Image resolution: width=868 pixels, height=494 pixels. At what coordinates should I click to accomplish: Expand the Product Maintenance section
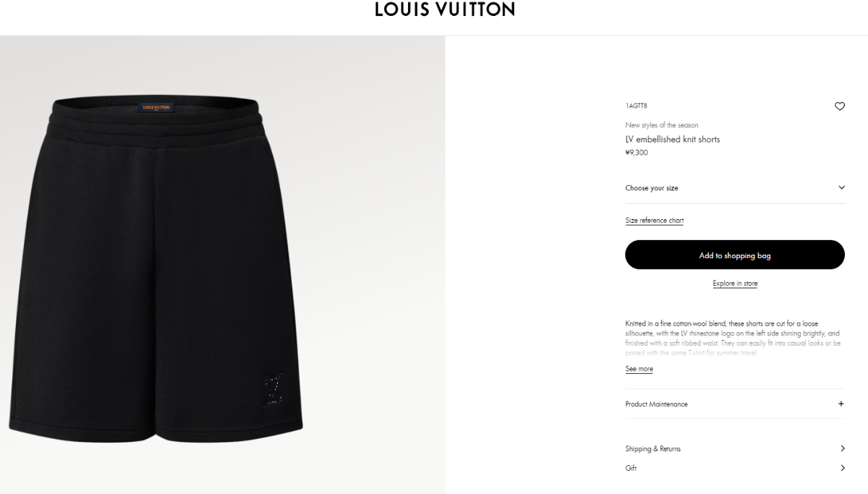click(735, 404)
